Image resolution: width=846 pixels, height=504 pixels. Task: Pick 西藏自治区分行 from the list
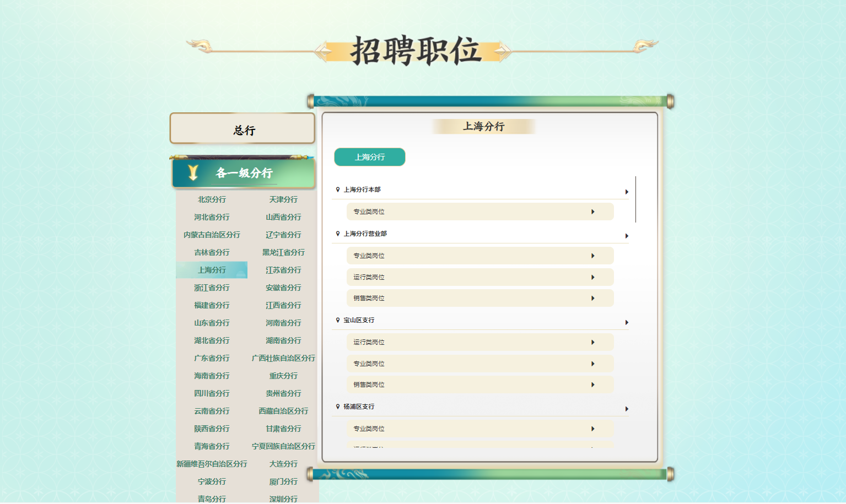tap(283, 411)
